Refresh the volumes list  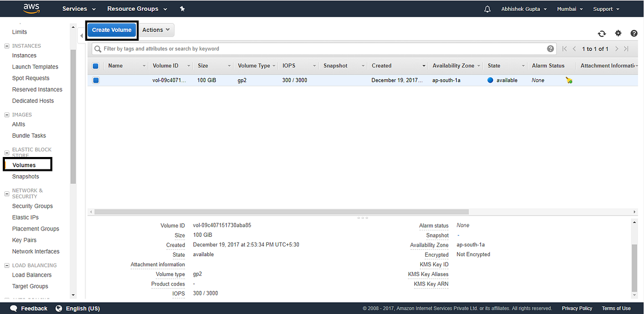coord(602,33)
